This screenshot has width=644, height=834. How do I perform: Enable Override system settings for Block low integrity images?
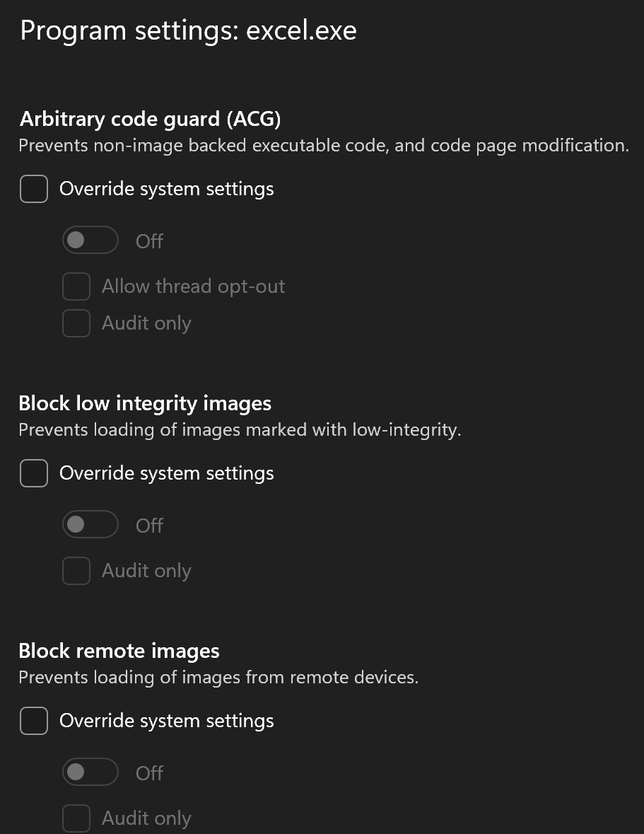click(x=34, y=473)
